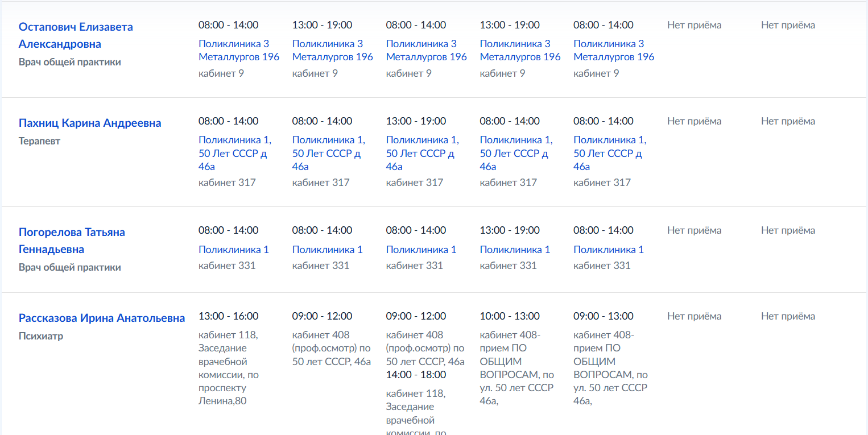
Task: Click fifth-day Поликлиника 3 Металлургов 196 link for Остапович
Action: coord(614,50)
